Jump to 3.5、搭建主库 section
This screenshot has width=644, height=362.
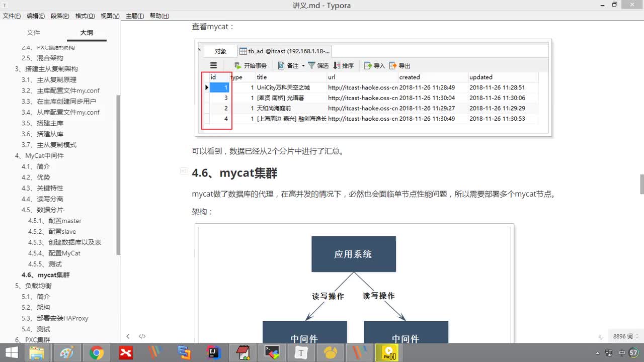click(42, 123)
